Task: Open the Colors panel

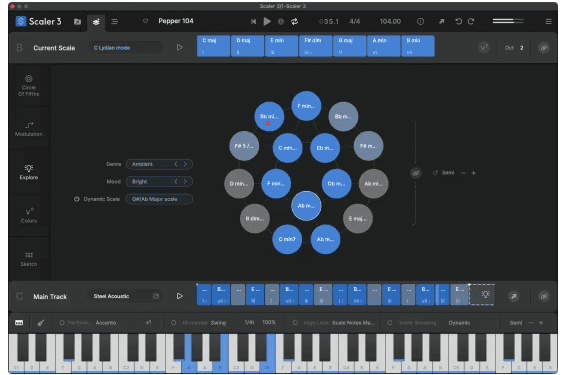Action: (x=29, y=216)
